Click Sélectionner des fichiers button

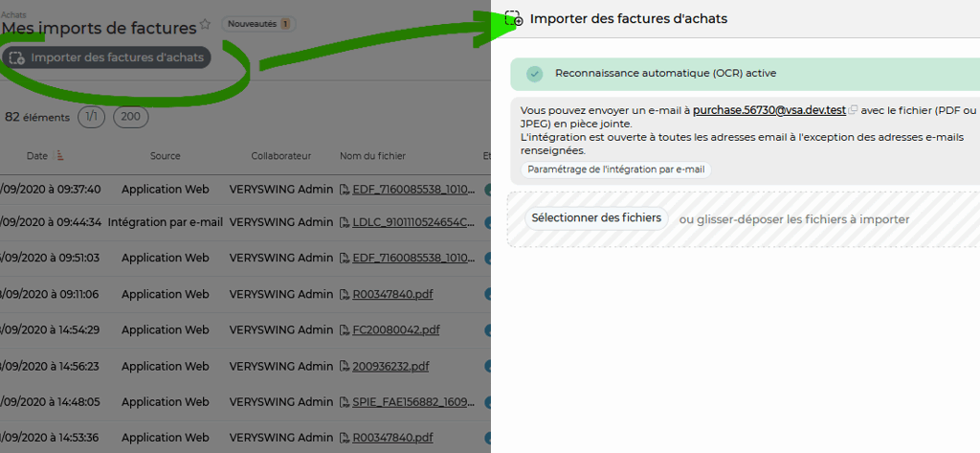coord(596,218)
